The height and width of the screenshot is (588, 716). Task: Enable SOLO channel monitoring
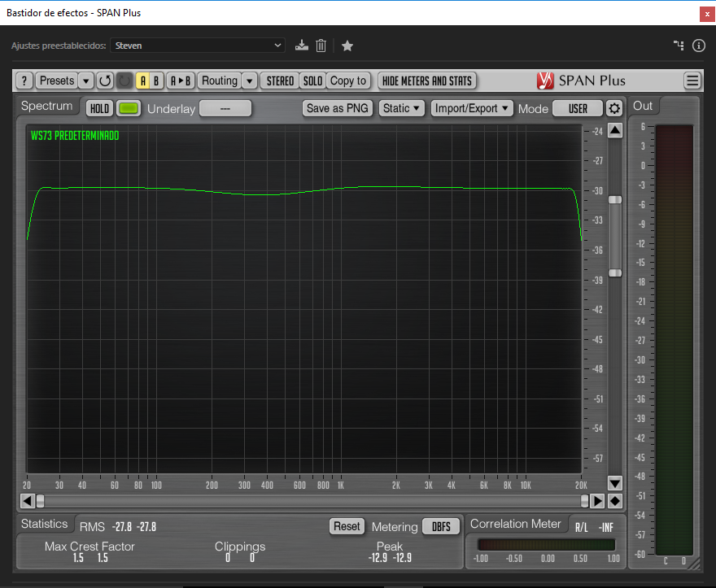(312, 81)
